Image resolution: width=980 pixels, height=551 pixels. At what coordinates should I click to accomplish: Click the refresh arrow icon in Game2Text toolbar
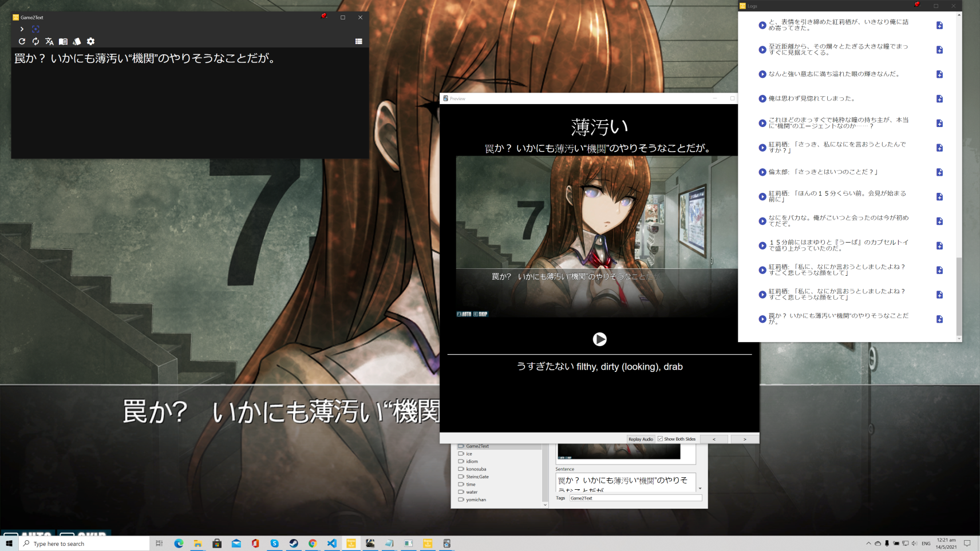coord(22,41)
